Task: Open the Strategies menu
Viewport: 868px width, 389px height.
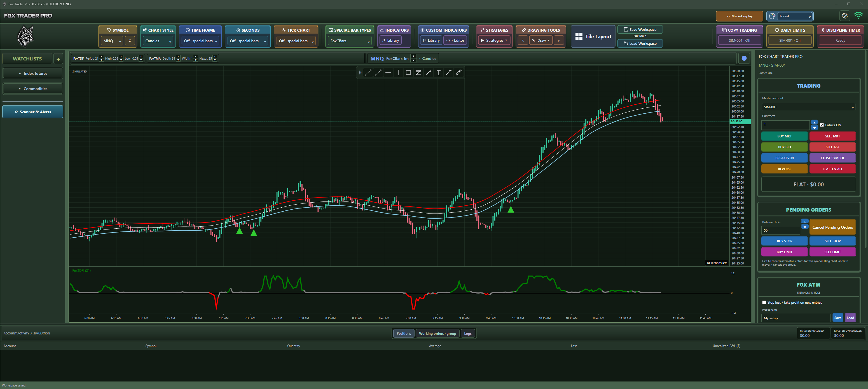Action: coord(494,40)
